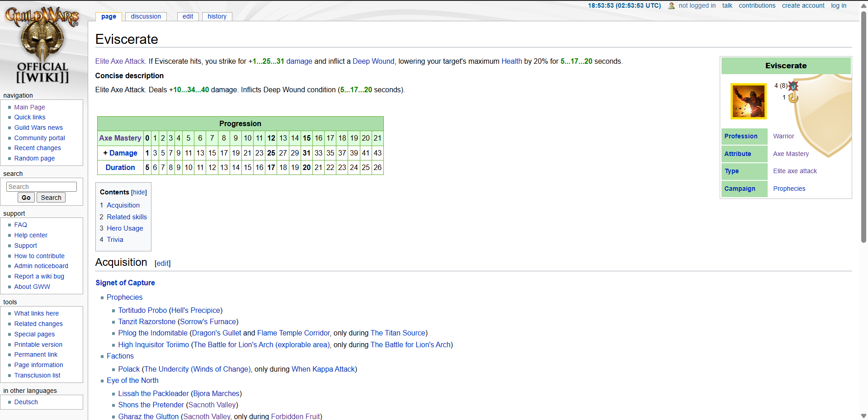Open What links here tool
The image size is (868, 420).
pyautogui.click(x=36, y=313)
